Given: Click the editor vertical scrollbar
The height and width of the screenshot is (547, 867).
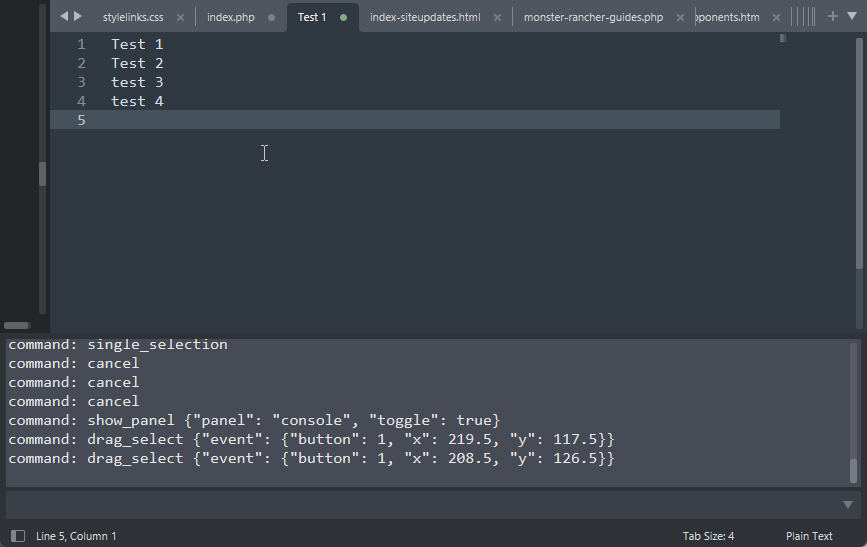Looking at the screenshot, I should click(x=860, y=150).
